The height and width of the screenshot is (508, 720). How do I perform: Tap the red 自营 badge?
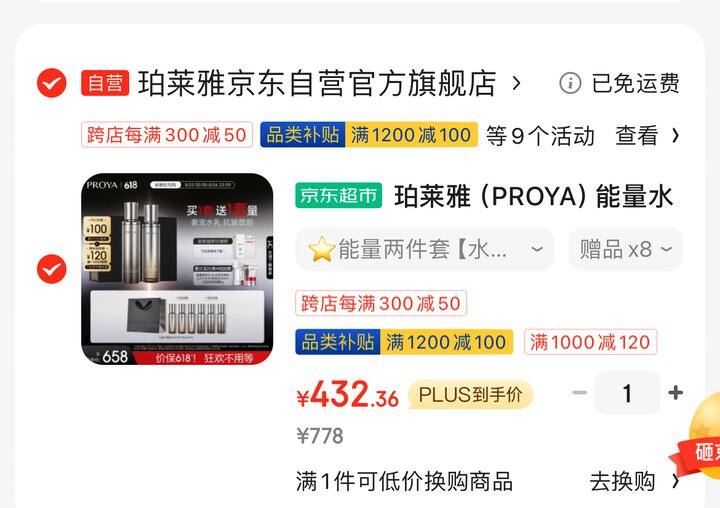point(105,83)
